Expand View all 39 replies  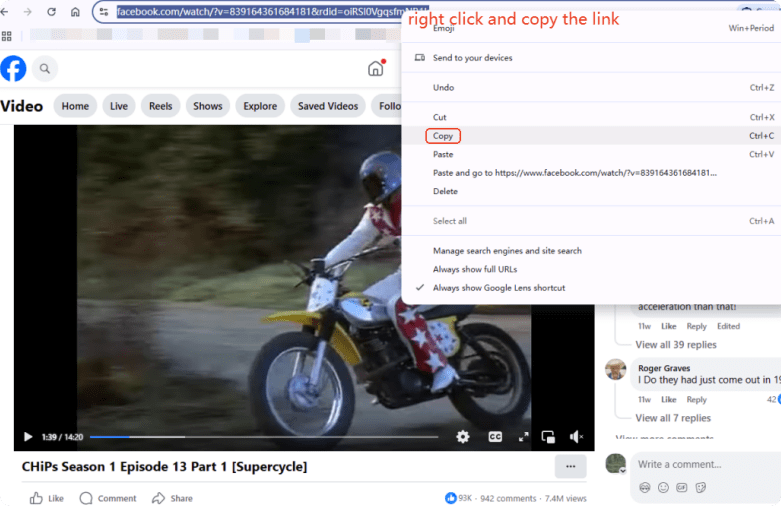pos(676,345)
